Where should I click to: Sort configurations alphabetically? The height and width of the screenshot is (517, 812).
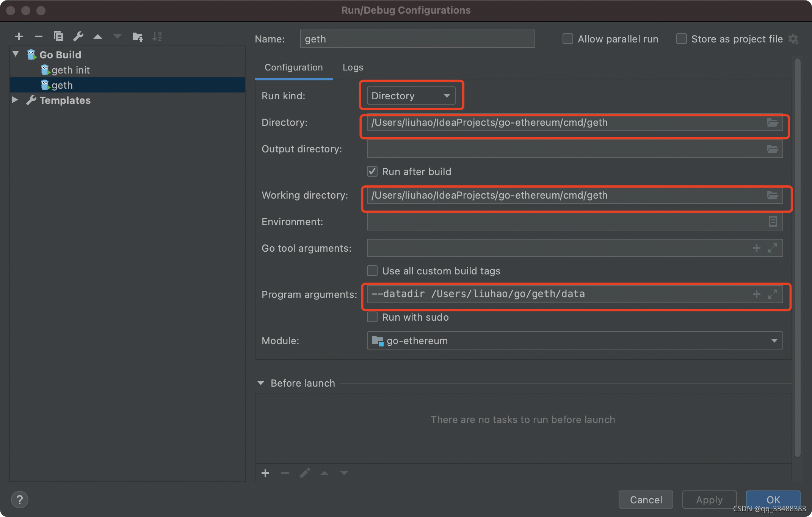tap(157, 36)
